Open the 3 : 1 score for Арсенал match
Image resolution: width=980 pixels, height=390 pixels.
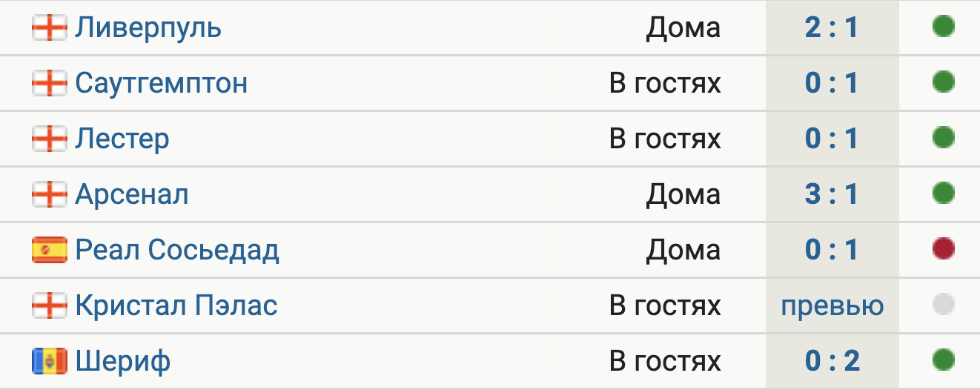[832, 194]
